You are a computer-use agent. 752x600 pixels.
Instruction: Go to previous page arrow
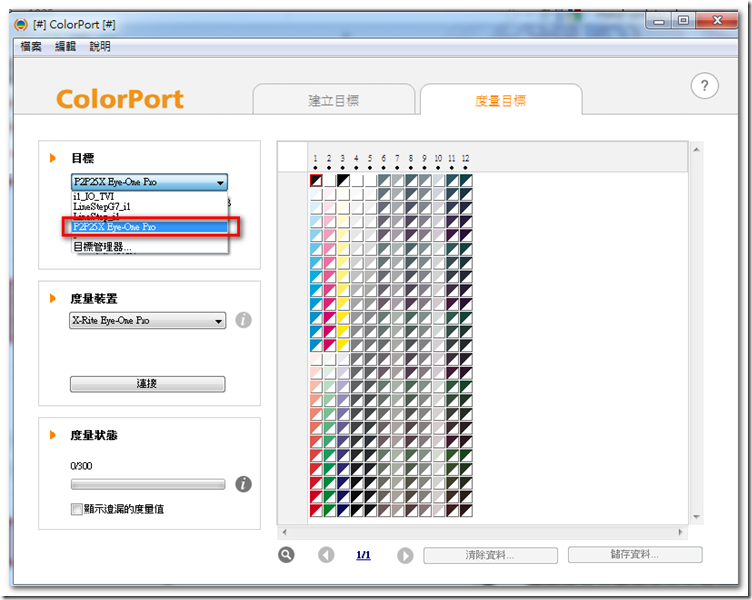point(326,555)
